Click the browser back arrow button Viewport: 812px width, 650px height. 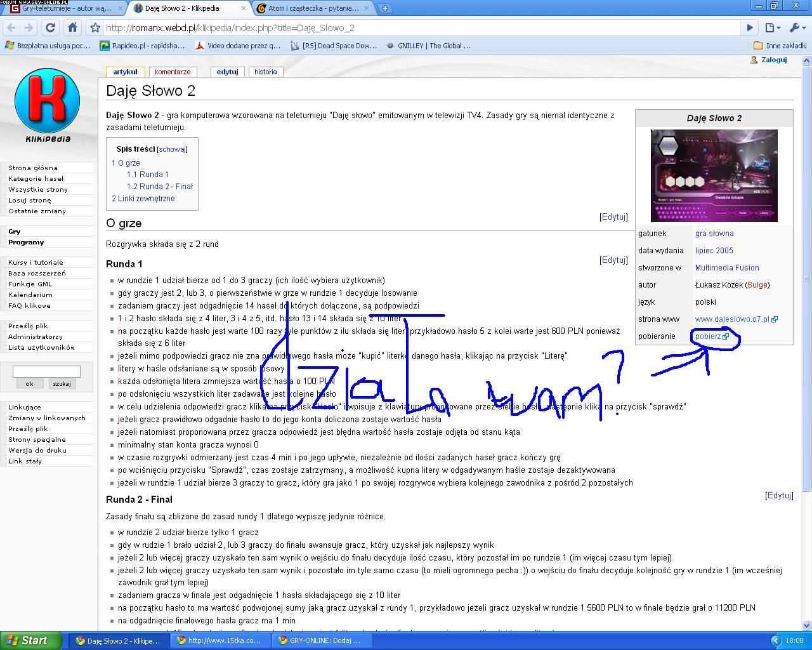11,28
